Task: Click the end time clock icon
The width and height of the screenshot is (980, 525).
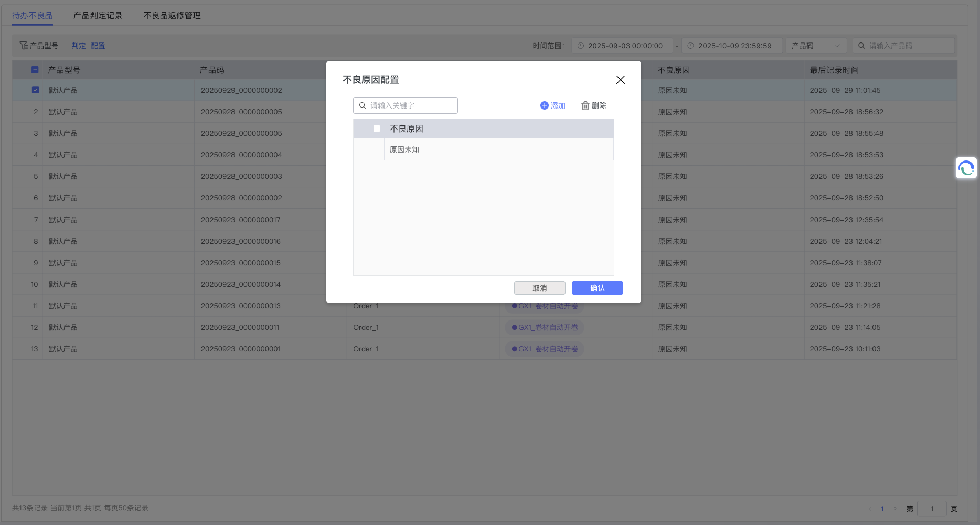Action: 691,46
